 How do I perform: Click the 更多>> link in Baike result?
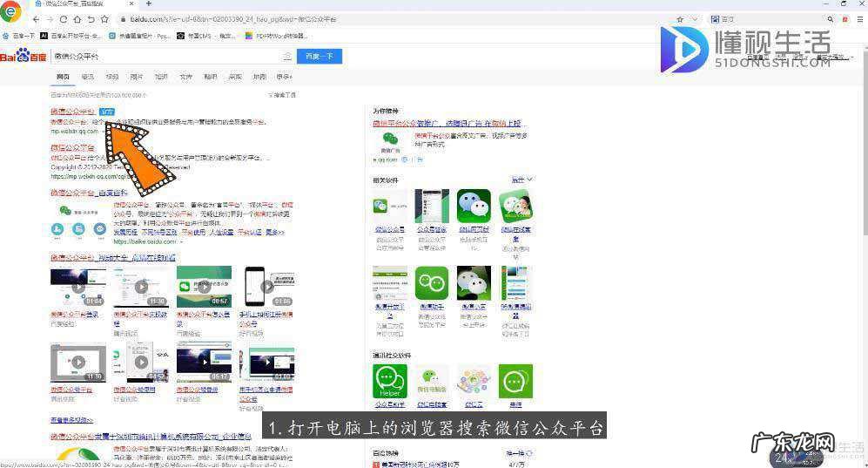[275, 232]
